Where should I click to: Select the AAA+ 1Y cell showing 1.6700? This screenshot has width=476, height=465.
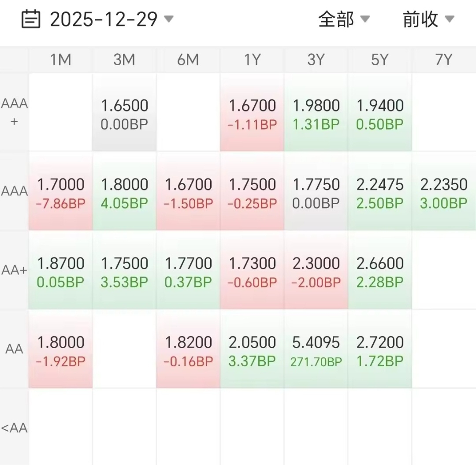coord(252,113)
